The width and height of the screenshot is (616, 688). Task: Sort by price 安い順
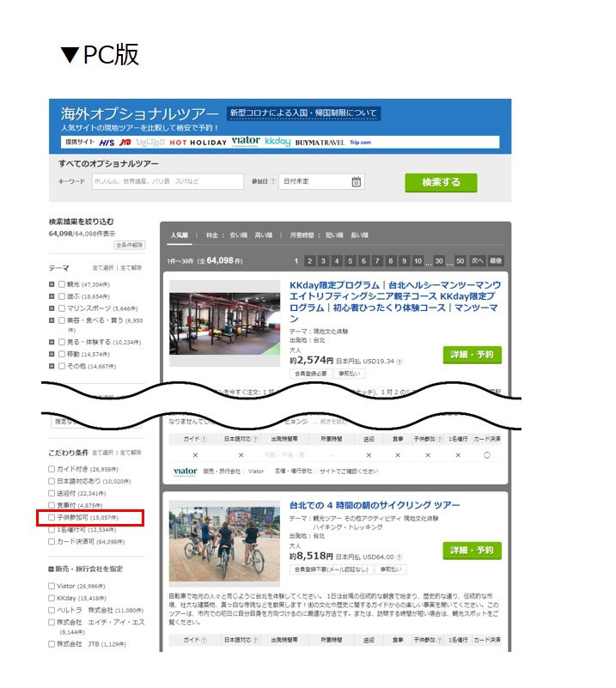238,234
